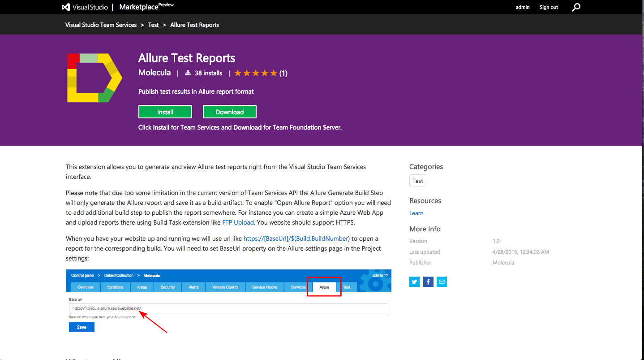The image size is (644, 360).
Task: Download the extension for TFS
Action: coord(230,112)
